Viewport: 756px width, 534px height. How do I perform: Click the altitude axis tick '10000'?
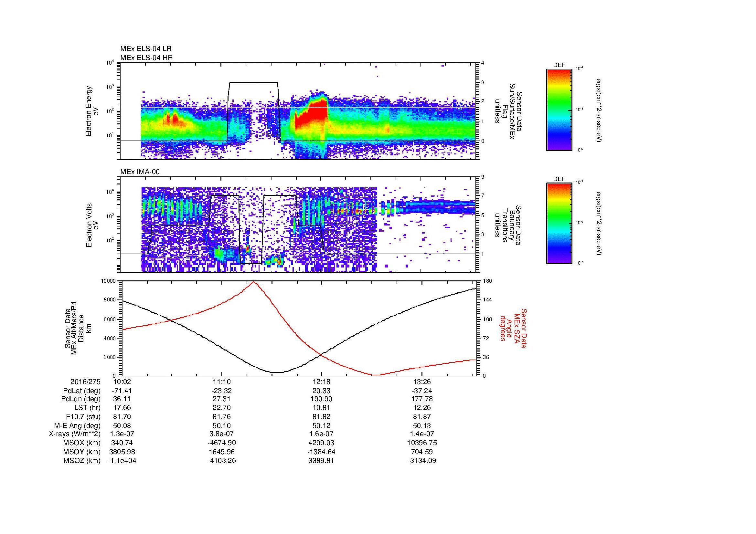pos(109,281)
